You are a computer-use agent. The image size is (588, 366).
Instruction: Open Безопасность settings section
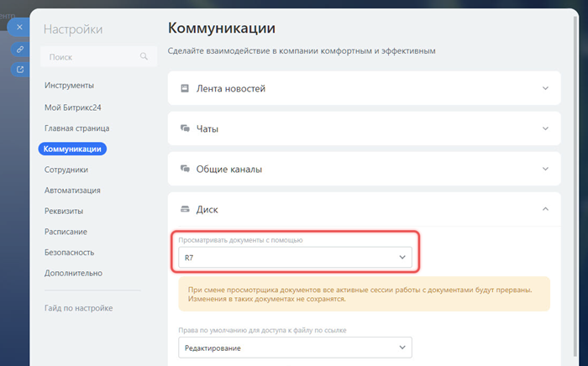click(69, 253)
